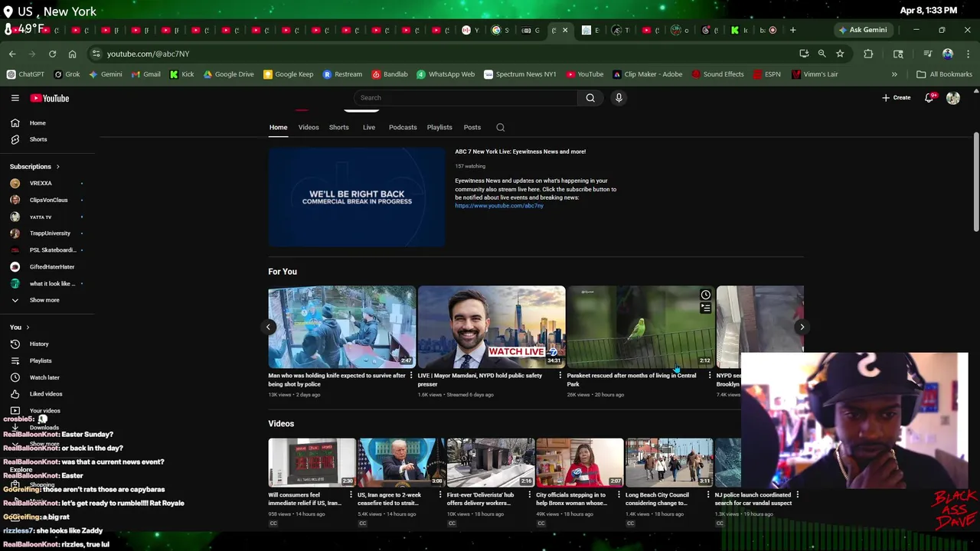Switch to the channel Playlists tab
Viewport: 980px width, 551px height.
pos(439,127)
